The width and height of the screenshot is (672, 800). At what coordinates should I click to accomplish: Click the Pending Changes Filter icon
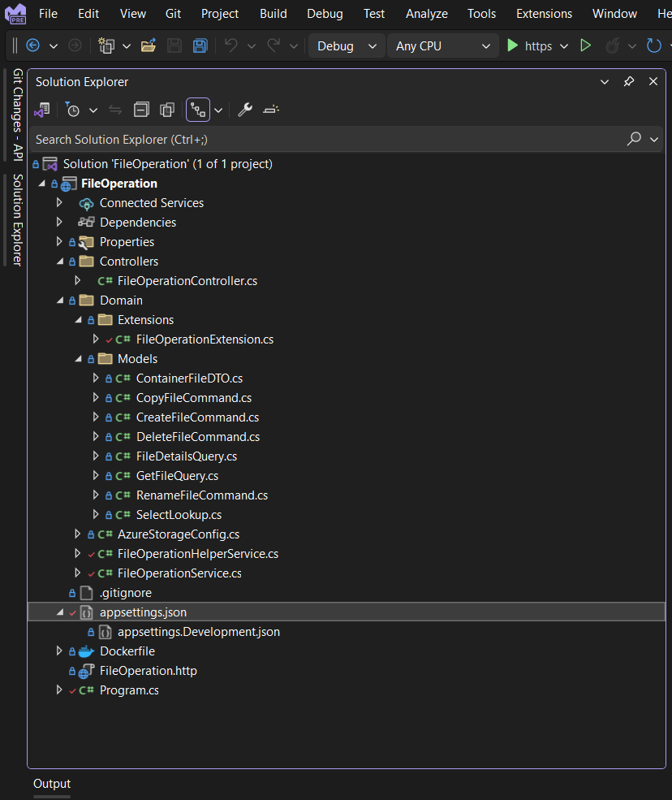(73, 108)
